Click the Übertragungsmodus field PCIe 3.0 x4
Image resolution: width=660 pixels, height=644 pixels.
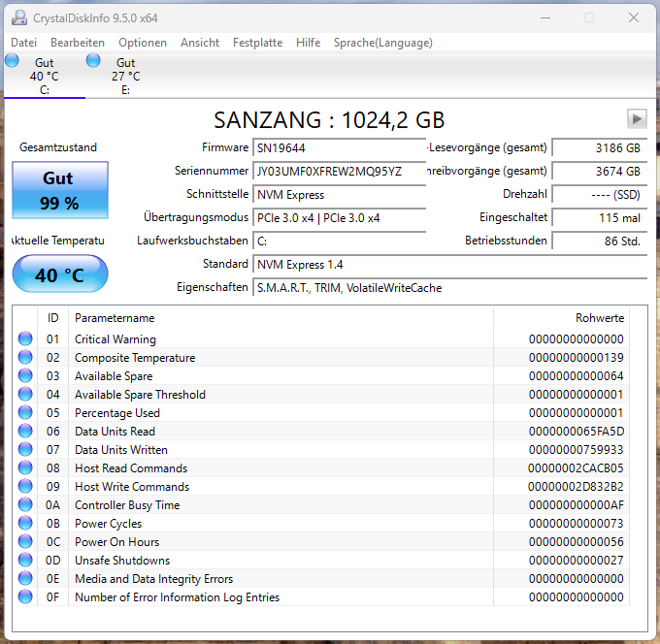pos(340,218)
